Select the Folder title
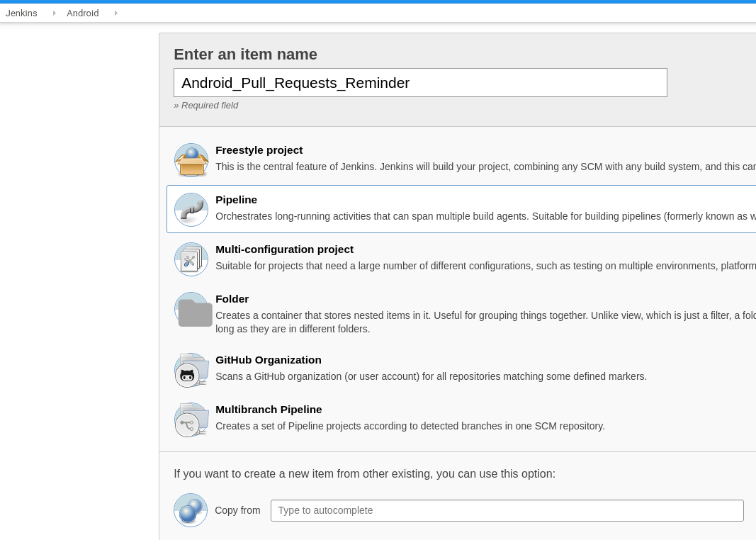Viewport: 756px width, 540px height. pyautogui.click(x=232, y=300)
